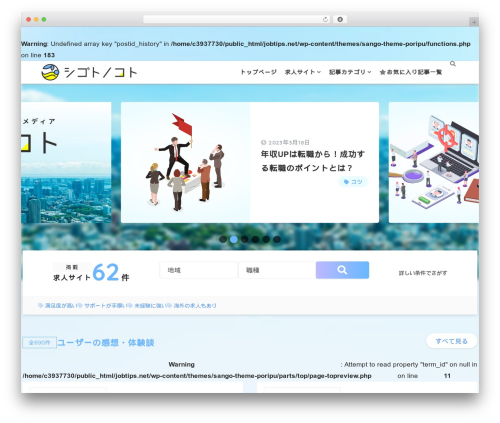Click the page-topreview.php path in lower warning
The width and height of the screenshot is (500, 423).
(x=197, y=376)
